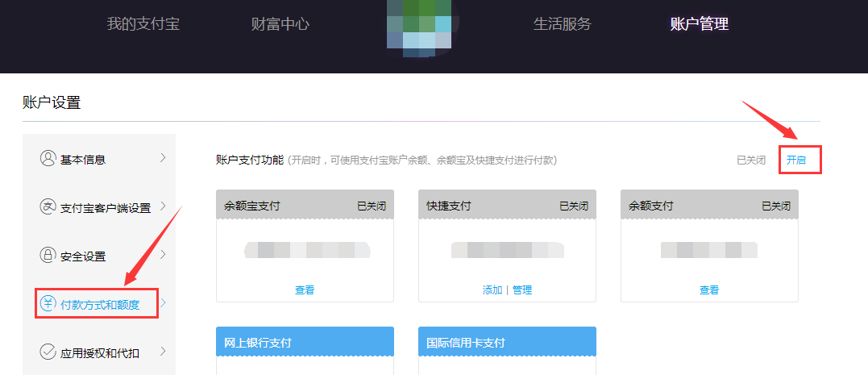Screen dimensions: 868x375
Task: Expand the 付款方式和额度 chevron arrow
Action: pos(163,303)
